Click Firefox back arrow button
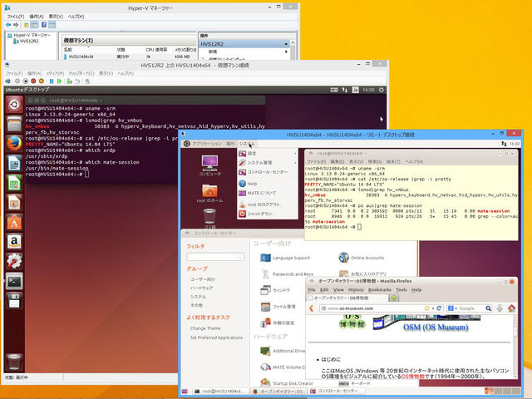Image resolution: width=532 pixels, height=399 pixels. click(x=312, y=308)
